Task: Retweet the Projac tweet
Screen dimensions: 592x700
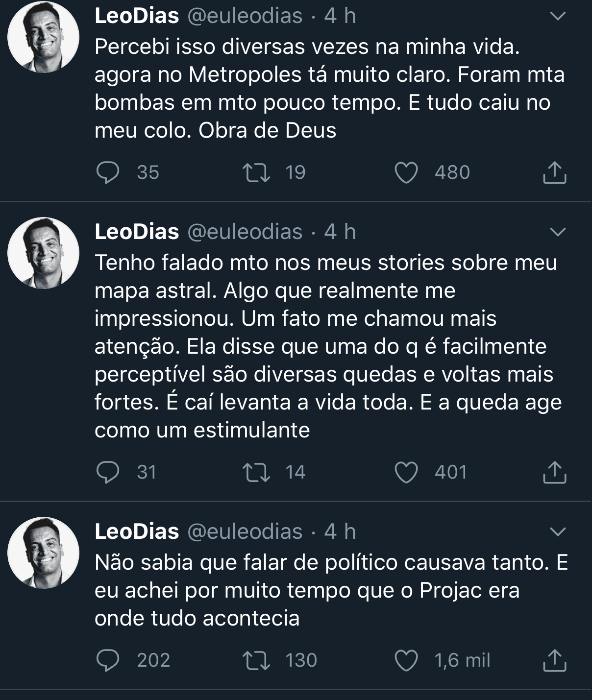Action: pyautogui.click(x=256, y=660)
